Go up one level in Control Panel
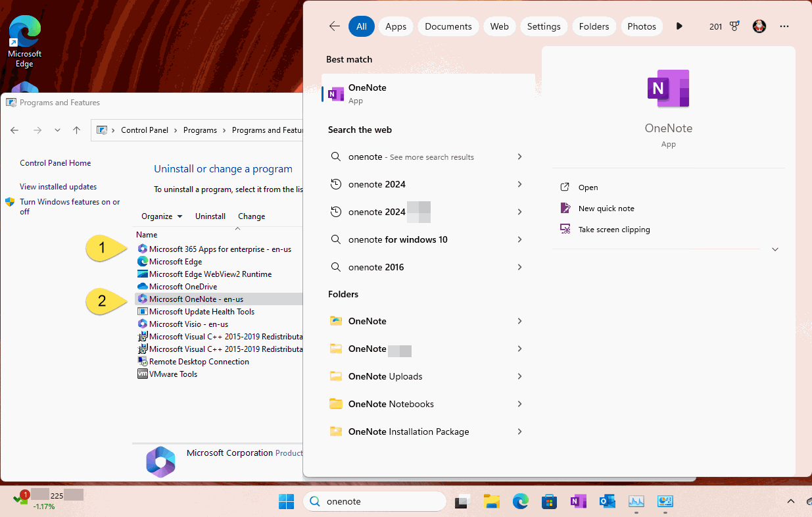 pos(76,130)
